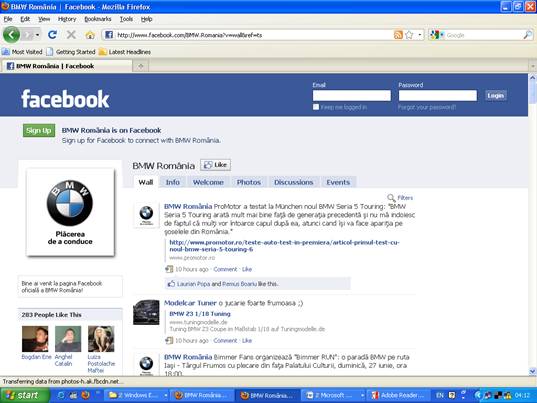Bookmark this page with the star icon
Screen dimensions: 537x403
pos(409,35)
